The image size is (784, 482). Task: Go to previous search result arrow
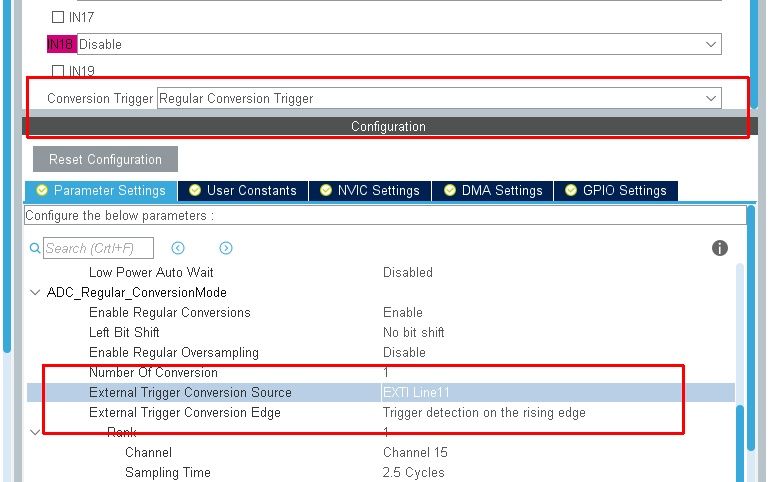(178, 248)
